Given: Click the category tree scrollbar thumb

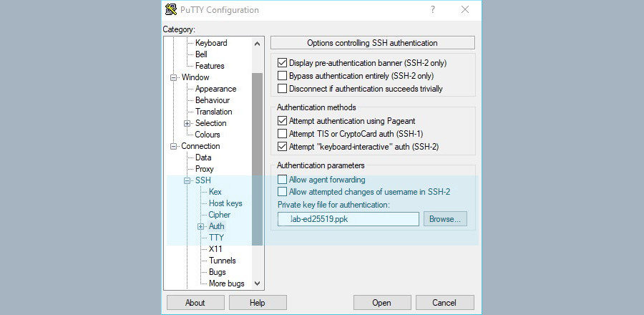Looking at the screenshot, I should click(x=257, y=160).
